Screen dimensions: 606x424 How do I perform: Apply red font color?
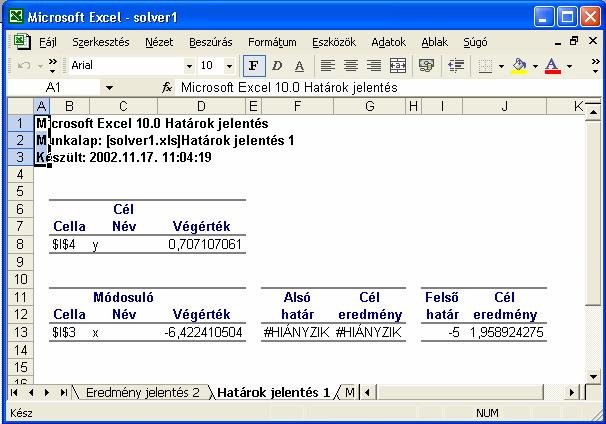pos(553,66)
